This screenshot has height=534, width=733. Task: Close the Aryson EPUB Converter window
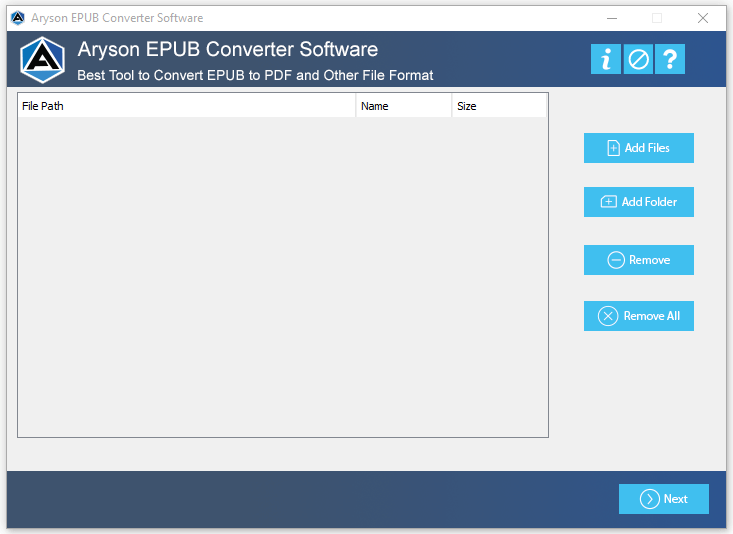pyautogui.click(x=703, y=18)
